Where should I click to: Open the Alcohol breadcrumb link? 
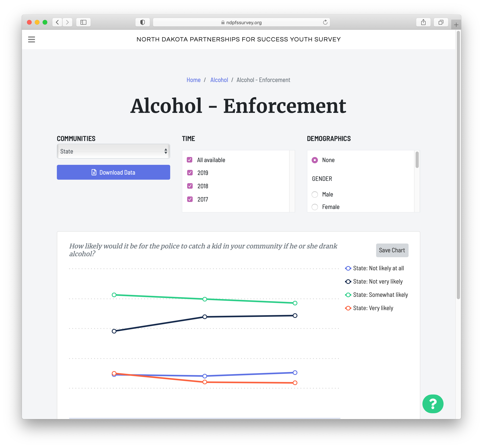click(x=219, y=80)
